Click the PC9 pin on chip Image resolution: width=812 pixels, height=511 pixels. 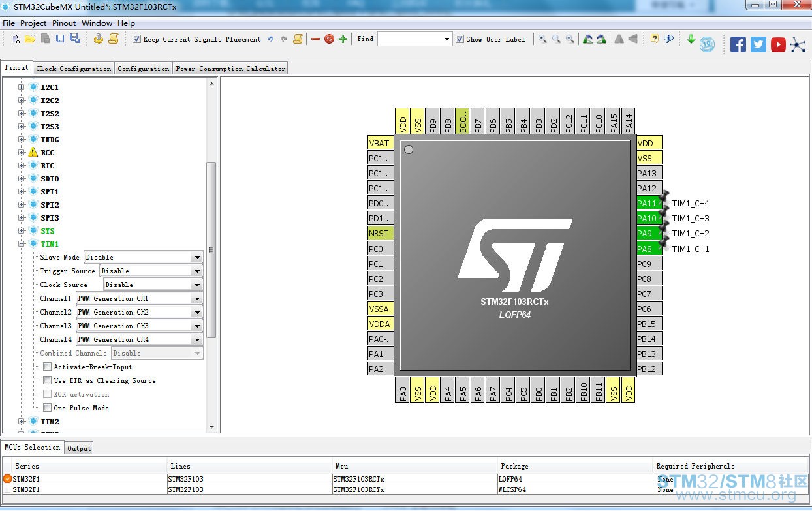pos(649,264)
